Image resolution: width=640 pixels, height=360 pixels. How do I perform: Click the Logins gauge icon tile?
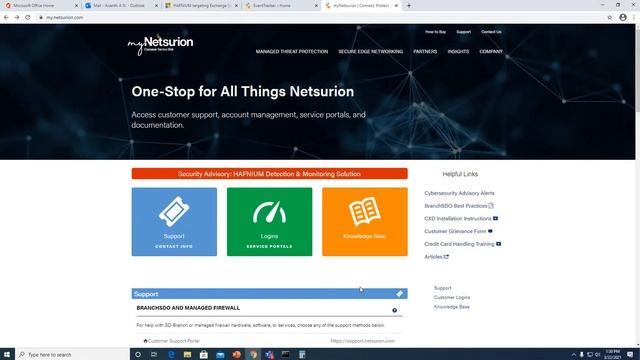tap(269, 222)
